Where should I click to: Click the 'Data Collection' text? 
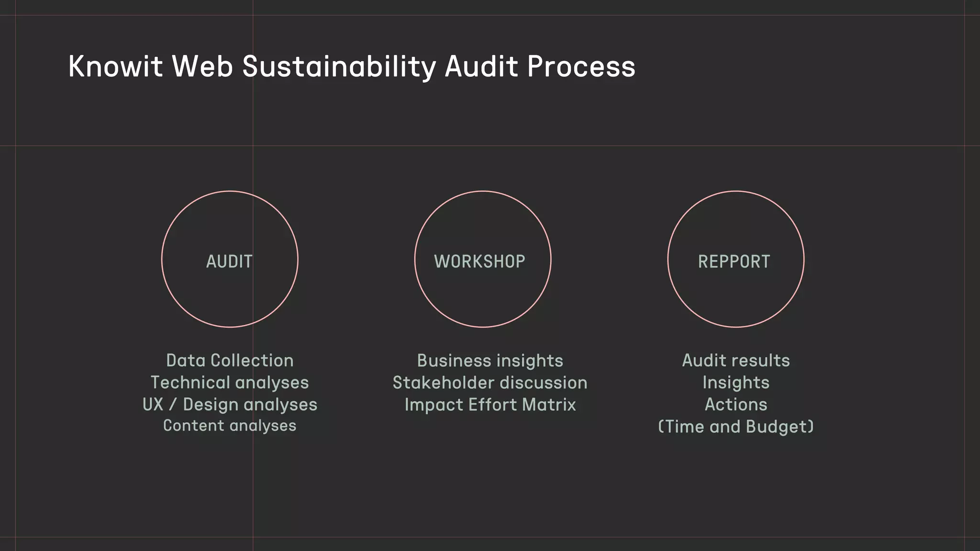tap(230, 361)
